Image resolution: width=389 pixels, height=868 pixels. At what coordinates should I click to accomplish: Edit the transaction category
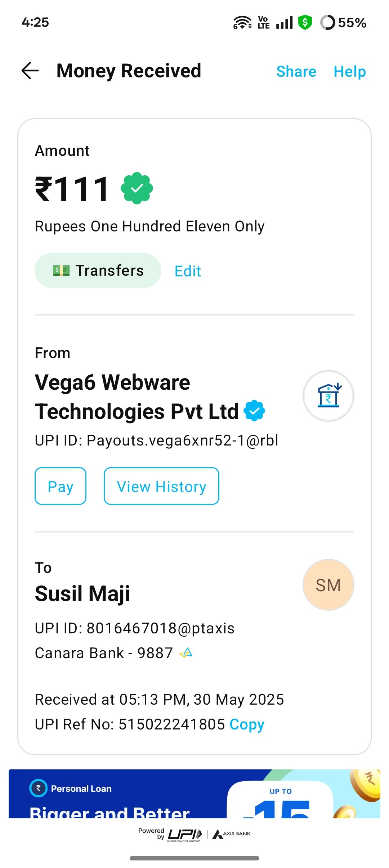pos(188,271)
